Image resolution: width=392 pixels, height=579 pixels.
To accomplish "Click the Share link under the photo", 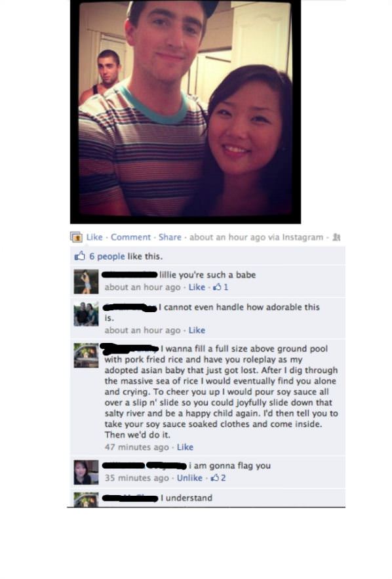I will click(170, 237).
